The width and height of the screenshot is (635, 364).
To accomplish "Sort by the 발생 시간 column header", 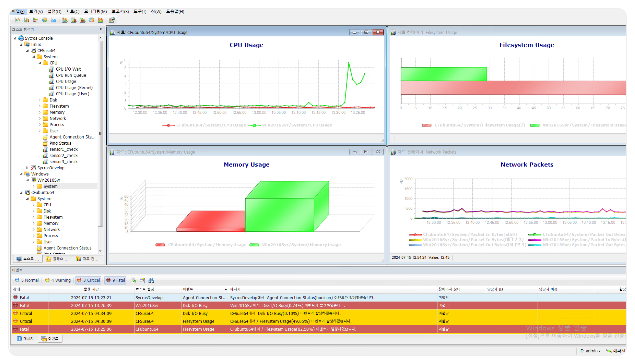I will [91, 289].
